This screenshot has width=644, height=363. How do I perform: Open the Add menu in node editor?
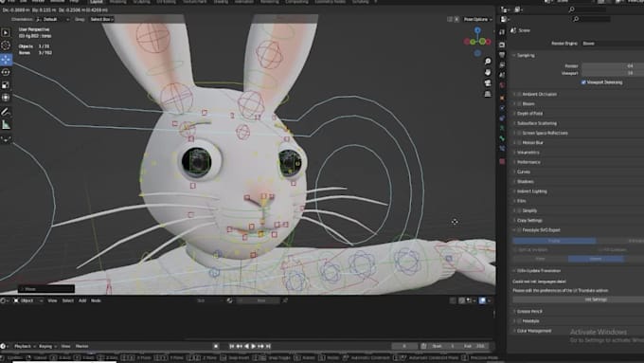82,301
